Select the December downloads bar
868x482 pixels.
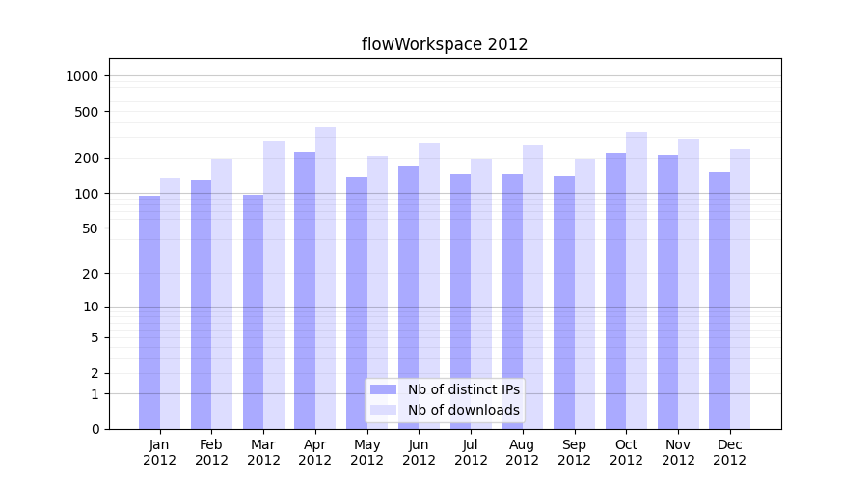coord(740,288)
